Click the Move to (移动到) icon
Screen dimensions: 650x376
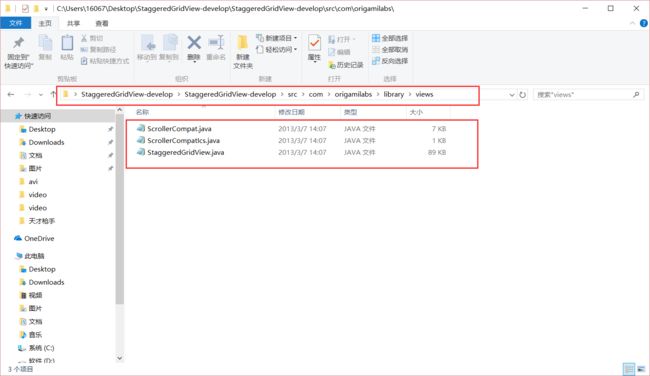point(147,43)
